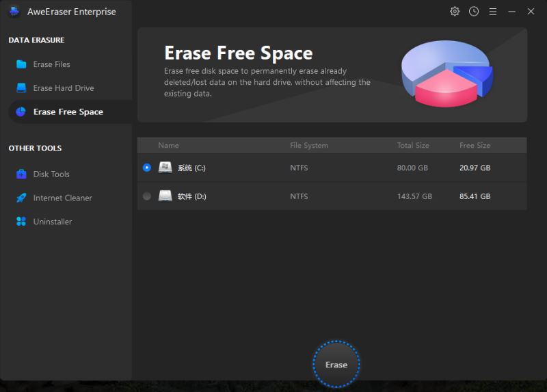Screen dimensions: 547x392
Task: Click the 85.41 GB free size value
Action: pyautogui.click(x=475, y=196)
